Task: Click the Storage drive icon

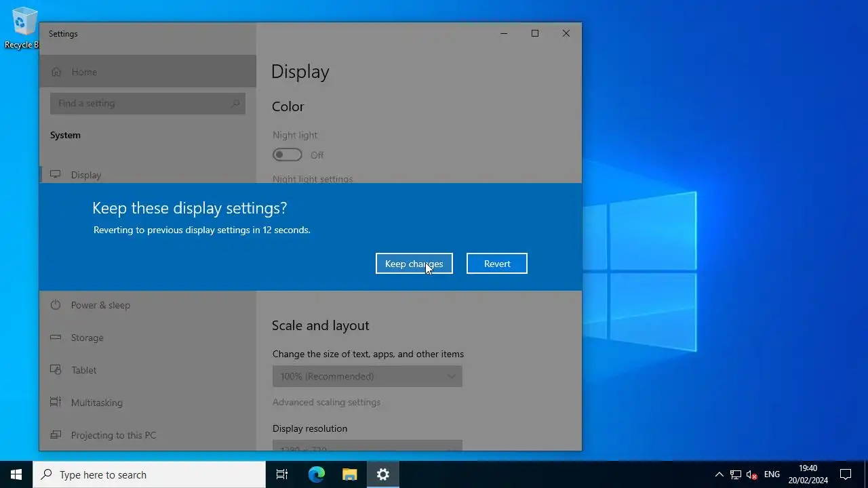Action: [x=56, y=338]
